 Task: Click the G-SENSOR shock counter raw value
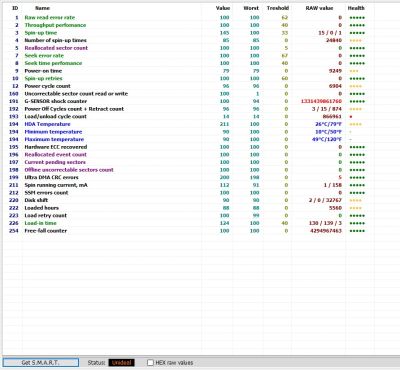321,101
